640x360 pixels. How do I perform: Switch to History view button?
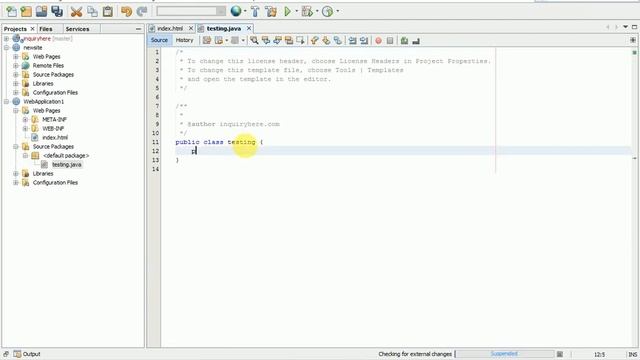pos(184,40)
